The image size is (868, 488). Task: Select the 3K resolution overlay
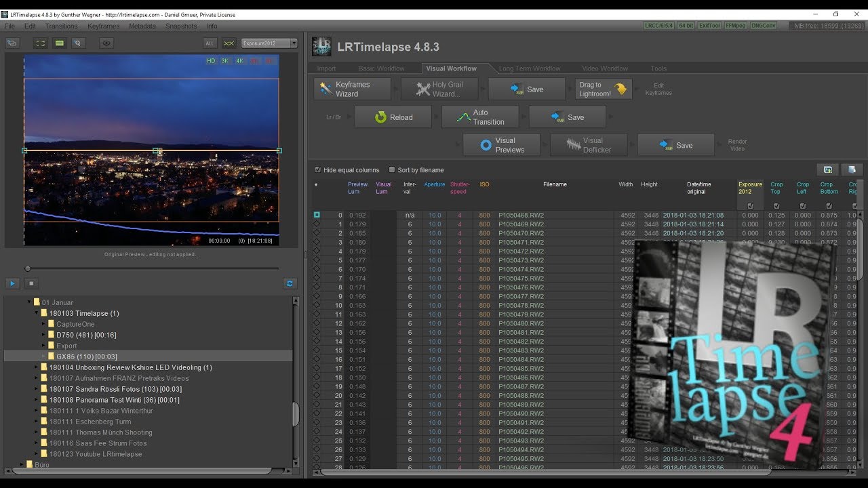pos(225,61)
